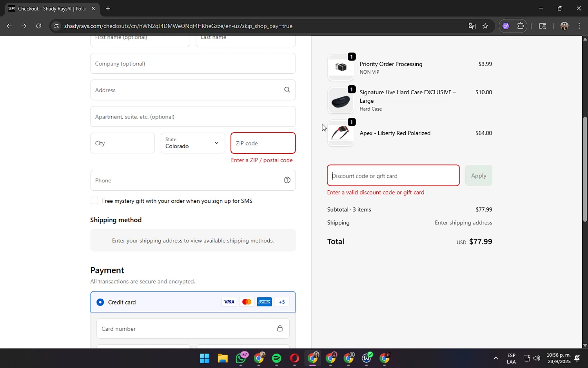Click the phone help question mark icon
The height and width of the screenshot is (368, 588).
[287, 180]
